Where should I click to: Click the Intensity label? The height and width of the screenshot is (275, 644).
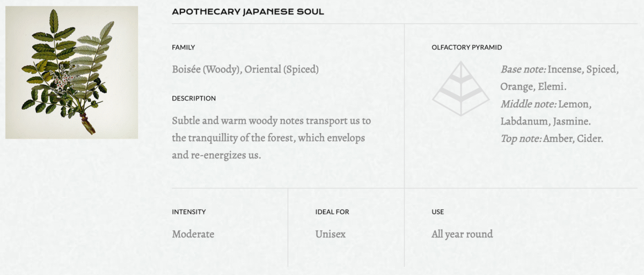coord(189,212)
